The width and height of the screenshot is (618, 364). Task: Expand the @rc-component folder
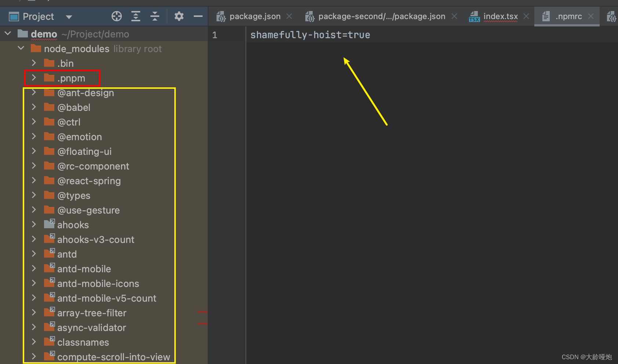(34, 166)
